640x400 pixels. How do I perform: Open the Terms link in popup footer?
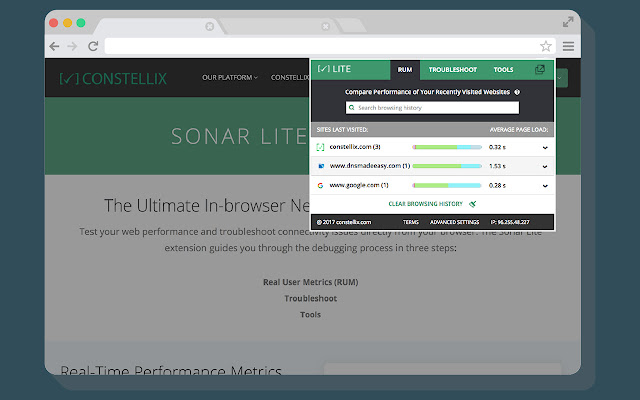[x=411, y=222]
